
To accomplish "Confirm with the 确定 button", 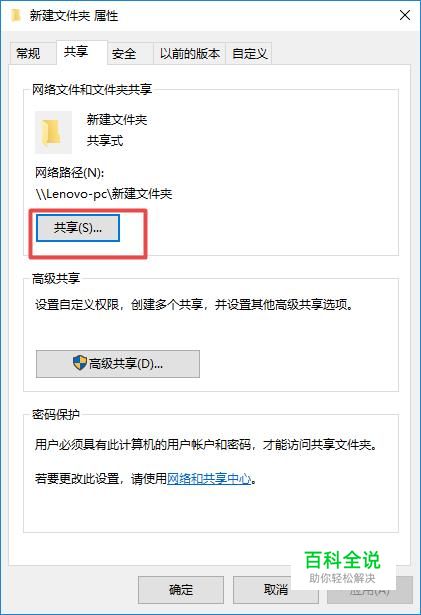I will (181, 590).
